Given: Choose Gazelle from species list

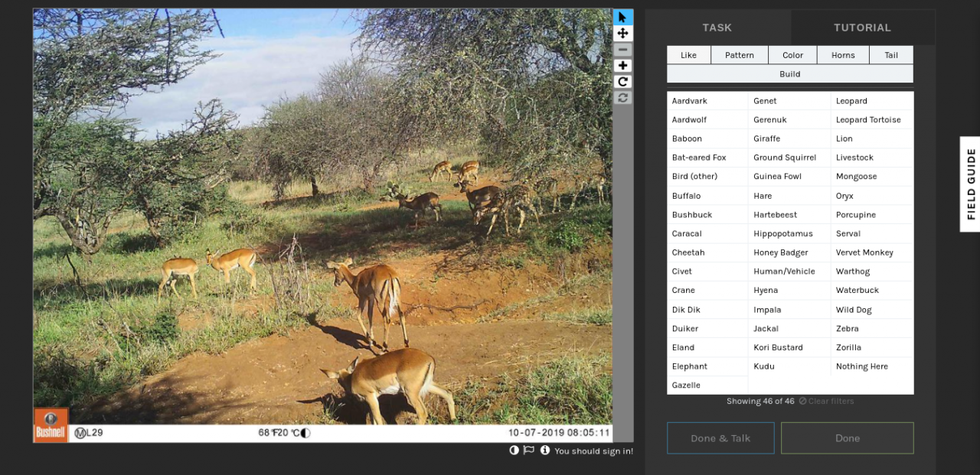Looking at the screenshot, I should coord(707,386).
